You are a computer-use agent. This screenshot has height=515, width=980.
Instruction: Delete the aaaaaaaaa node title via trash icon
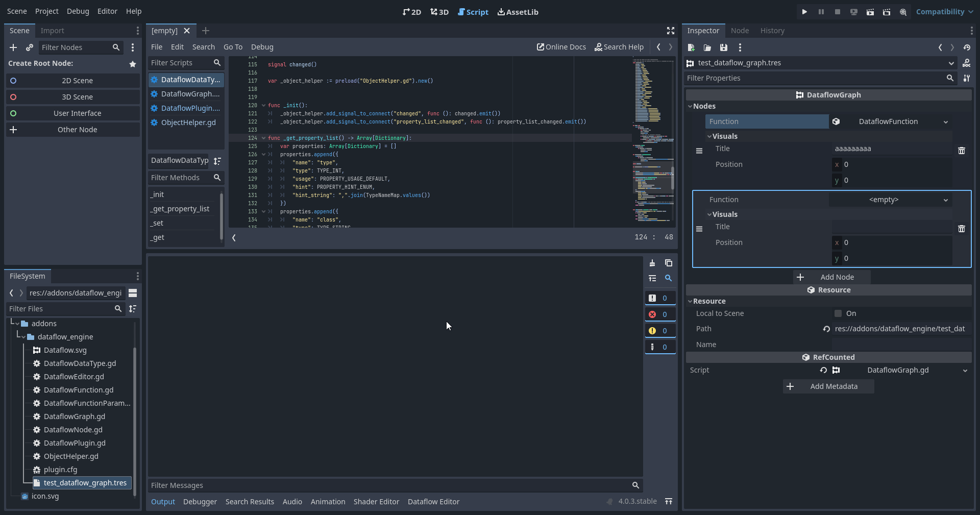pyautogui.click(x=962, y=151)
